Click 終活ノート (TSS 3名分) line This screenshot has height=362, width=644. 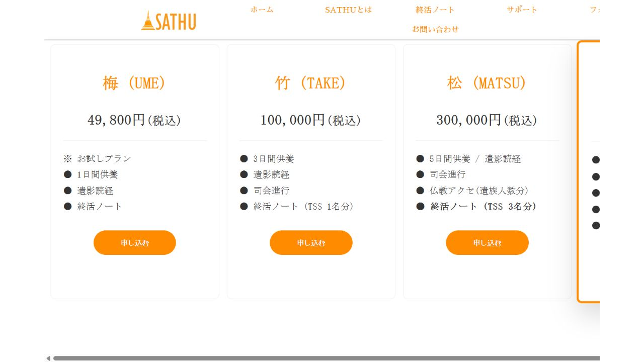476,206
